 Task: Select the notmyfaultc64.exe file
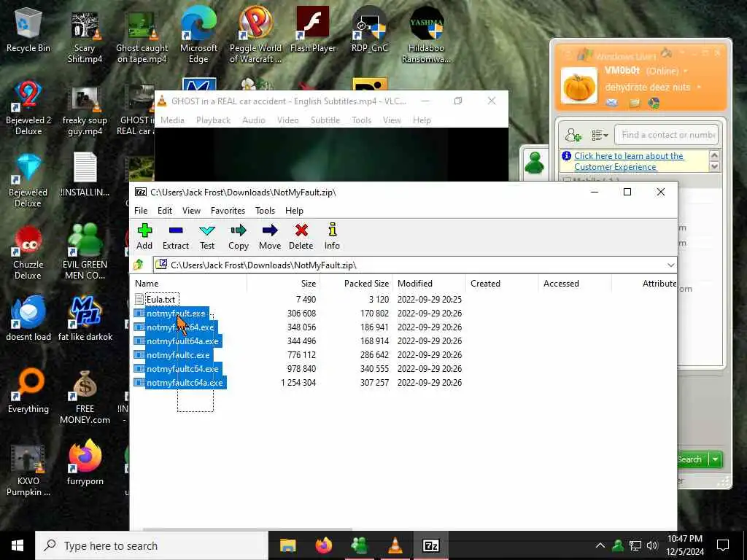(182, 368)
